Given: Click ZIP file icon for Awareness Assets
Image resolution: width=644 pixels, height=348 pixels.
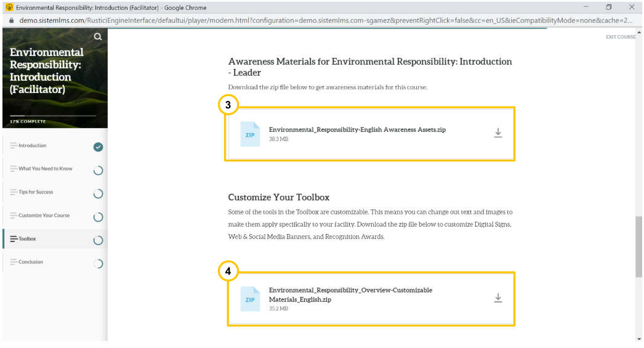Looking at the screenshot, I should [250, 134].
